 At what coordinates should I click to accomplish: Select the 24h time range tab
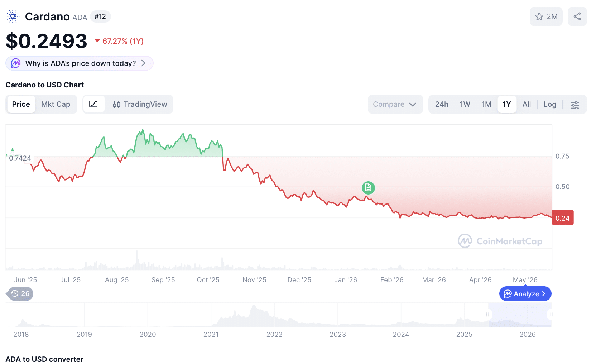pyautogui.click(x=441, y=104)
